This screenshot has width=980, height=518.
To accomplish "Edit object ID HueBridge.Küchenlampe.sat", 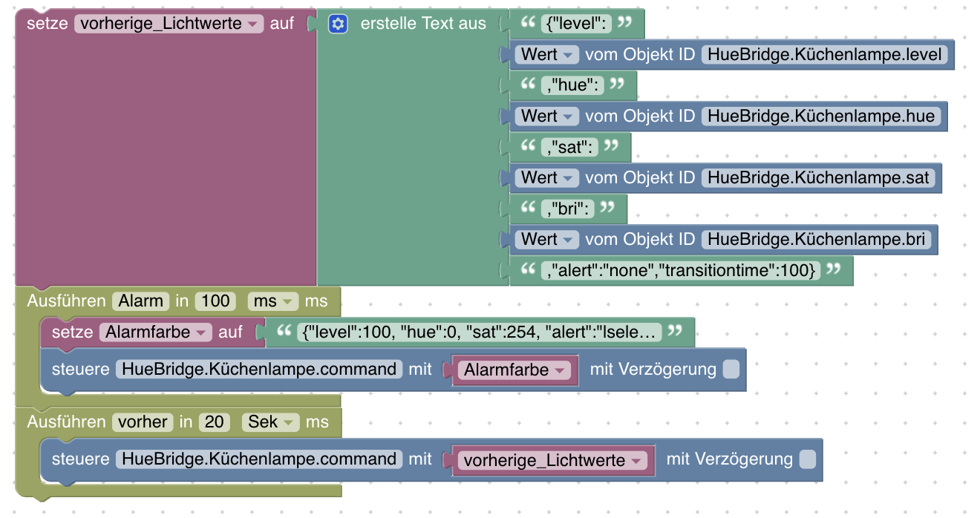I will pyautogui.click(x=819, y=178).
